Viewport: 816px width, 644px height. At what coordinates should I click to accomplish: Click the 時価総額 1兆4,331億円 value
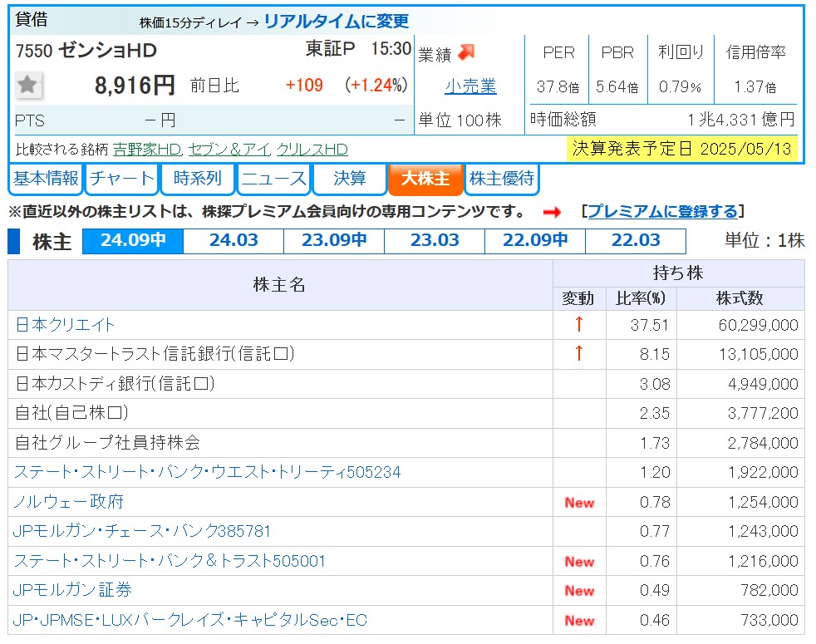741,120
